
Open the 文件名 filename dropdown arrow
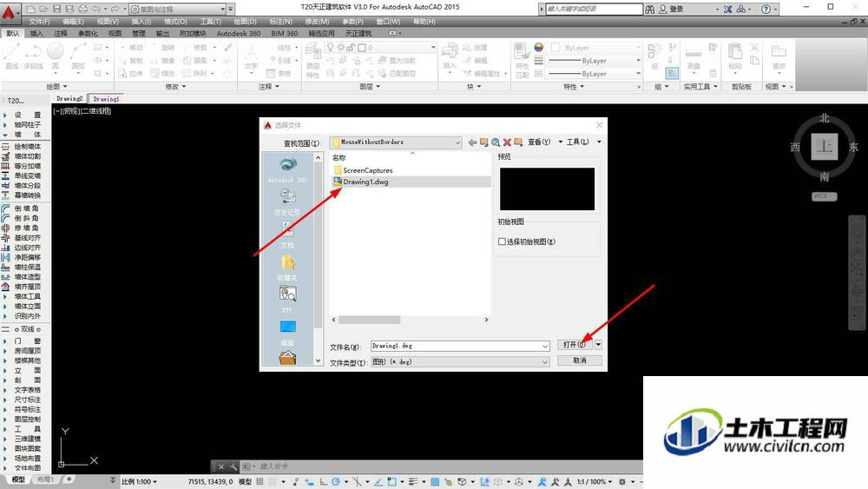pyautogui.click(x=545, y=346)
